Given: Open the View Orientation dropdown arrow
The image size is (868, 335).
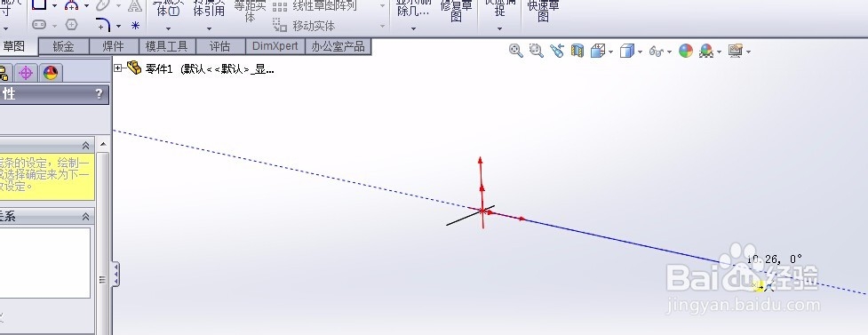Looking at the screenshot, I should [x=610, y=52].
